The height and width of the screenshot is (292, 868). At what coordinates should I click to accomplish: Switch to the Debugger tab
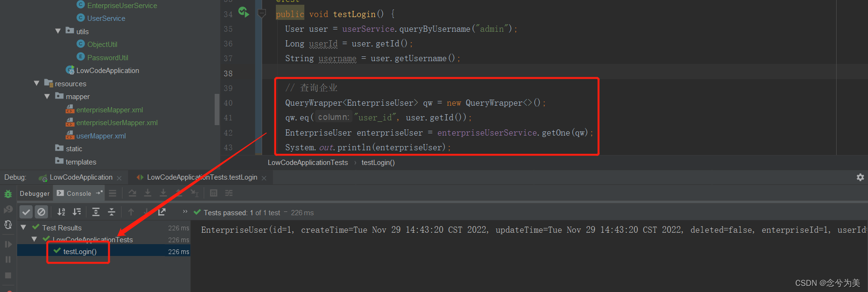(x=35, y=193)
